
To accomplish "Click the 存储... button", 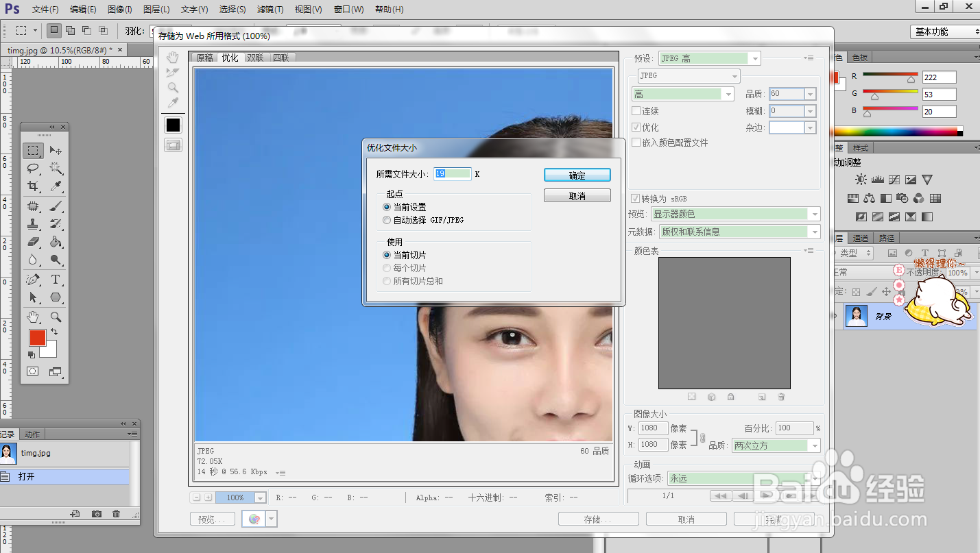I will (x=598, y=519).
